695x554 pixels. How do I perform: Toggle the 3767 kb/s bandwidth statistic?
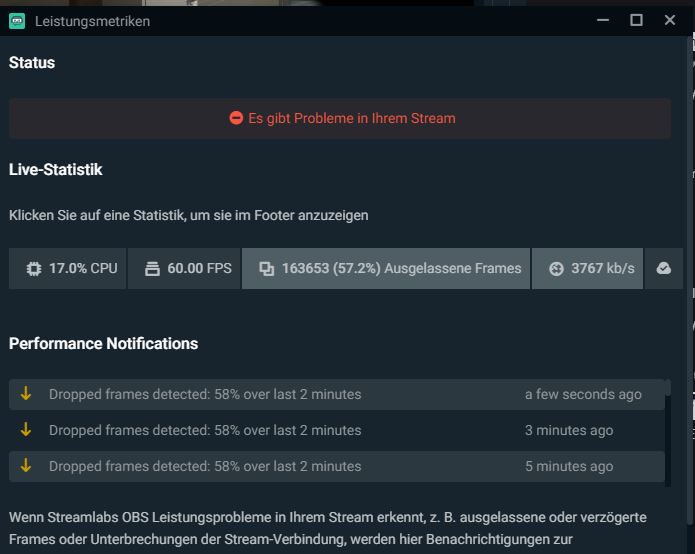[x=588, y=268]
